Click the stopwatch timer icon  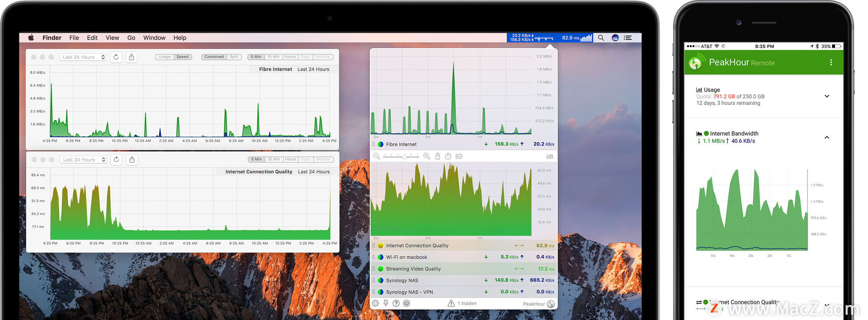[x=448, y=156]
